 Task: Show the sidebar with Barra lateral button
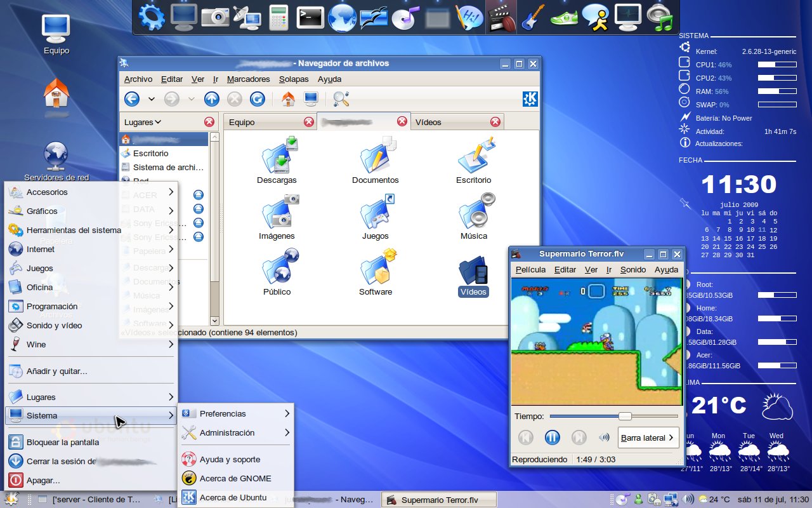coord(648,438)
